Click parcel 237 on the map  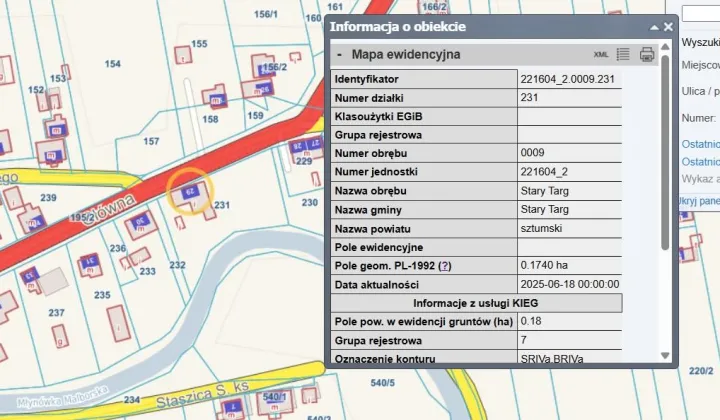tap(56, 313)
